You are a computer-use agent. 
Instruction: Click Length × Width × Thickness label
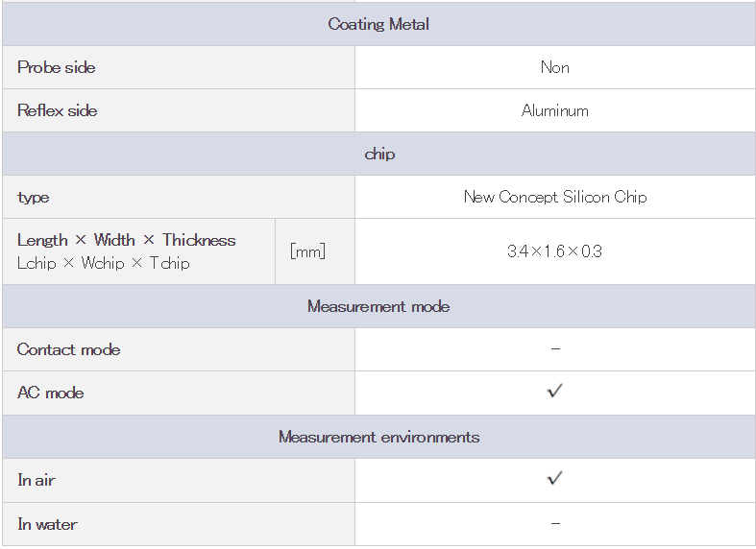click(x=126, y=240)
